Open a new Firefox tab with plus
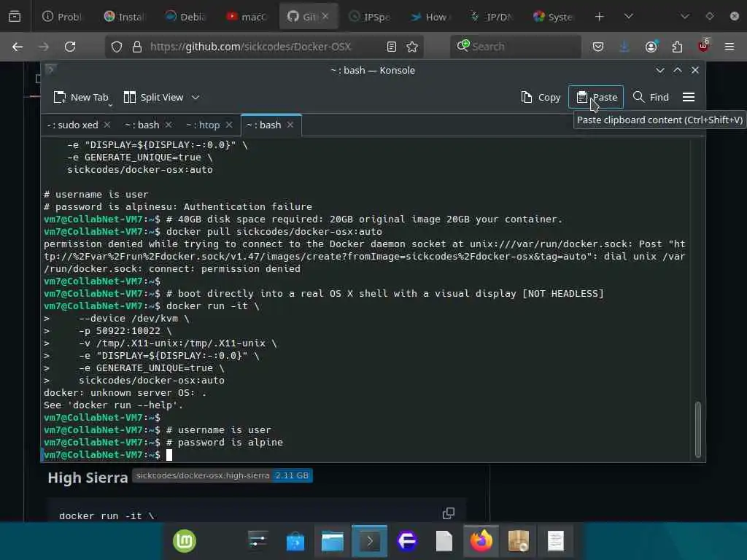747x560 pixels. point(600,17)
